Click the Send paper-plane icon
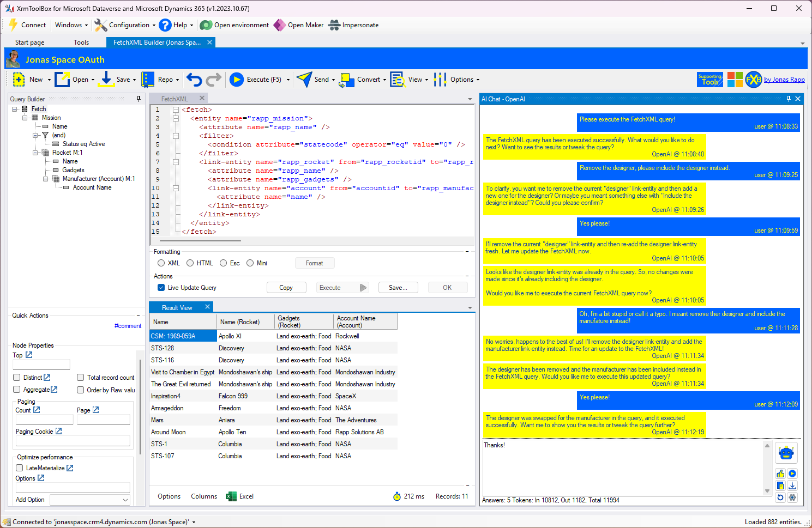This screenshot has height=528, width=812. [304, 80]
